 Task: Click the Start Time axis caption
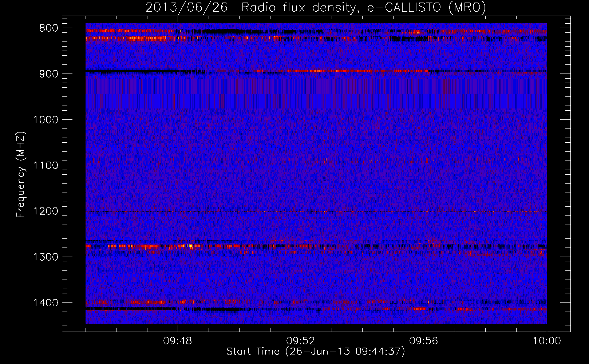click(316, 352)
